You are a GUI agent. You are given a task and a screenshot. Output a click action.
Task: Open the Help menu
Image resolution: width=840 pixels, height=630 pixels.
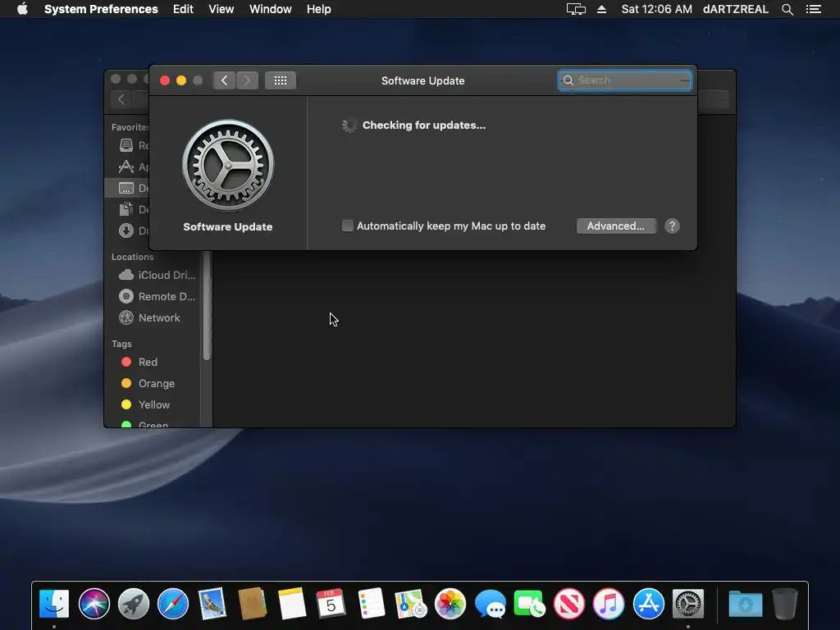(x=318, y=9)
